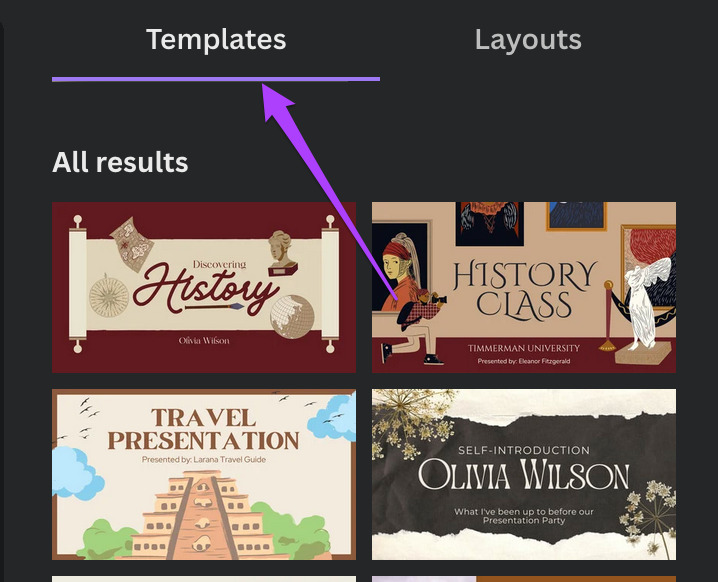Choose the History Class template thumbnail

(523, 287)
